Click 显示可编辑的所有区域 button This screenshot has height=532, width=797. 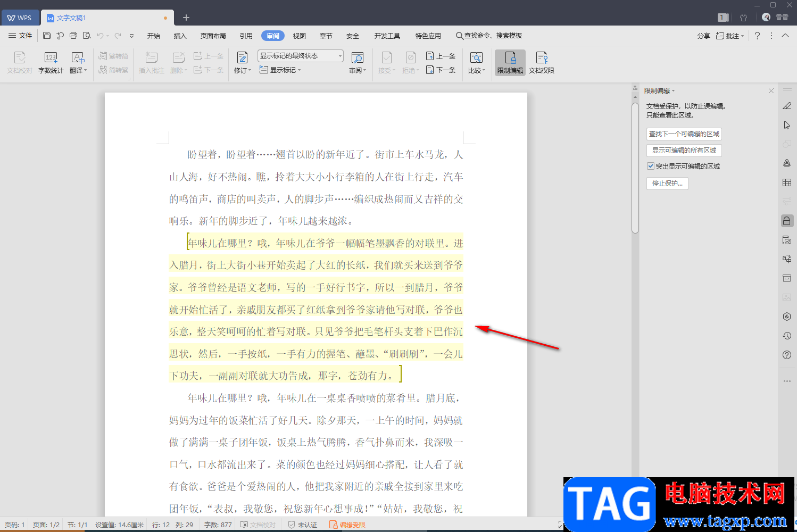tap(684, 150)
